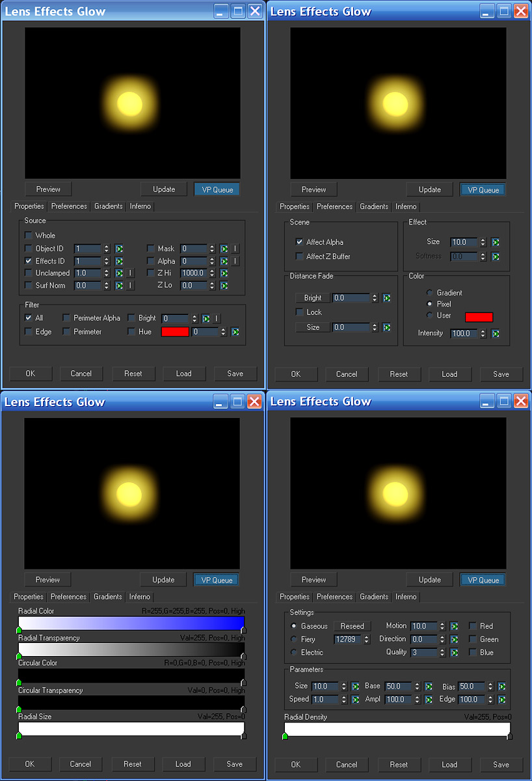Click animate icon beside Ampl parameter

click(x=429, y=700)
